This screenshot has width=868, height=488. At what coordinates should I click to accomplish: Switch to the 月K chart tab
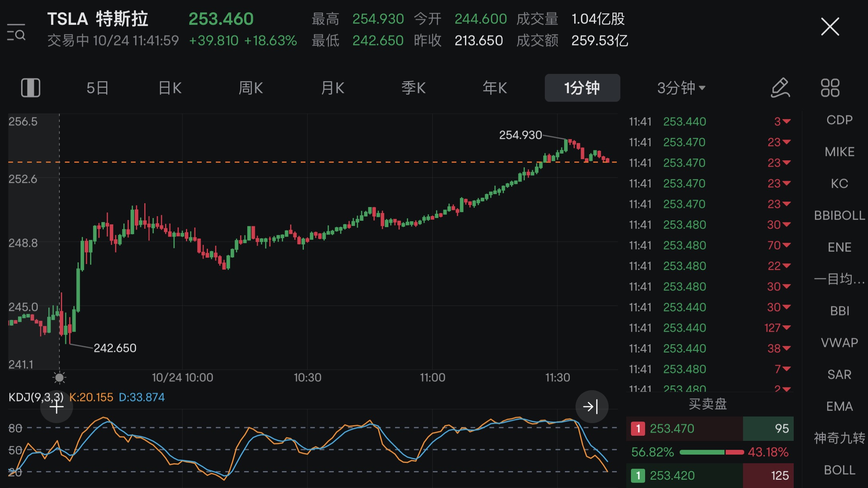tap(332, 88)
